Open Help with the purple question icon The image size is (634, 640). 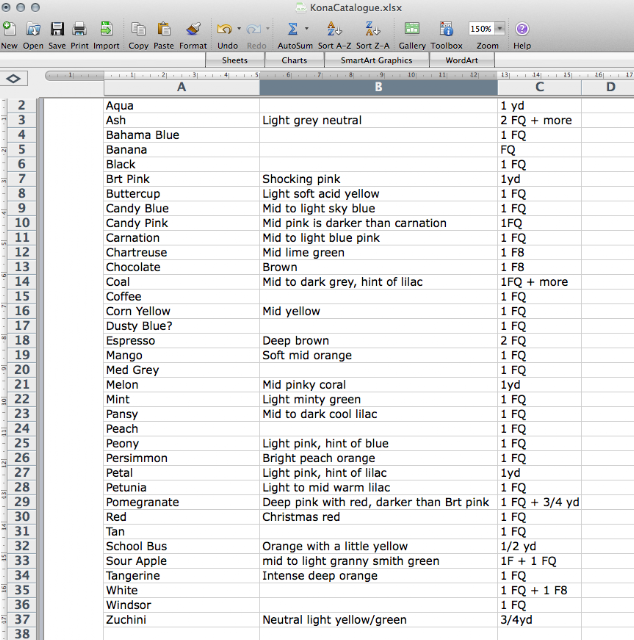(522, 29)
